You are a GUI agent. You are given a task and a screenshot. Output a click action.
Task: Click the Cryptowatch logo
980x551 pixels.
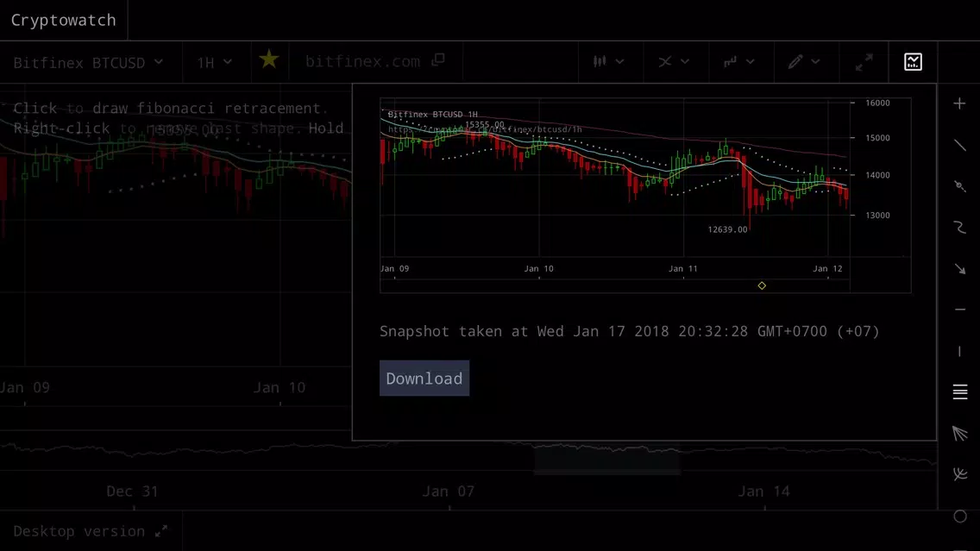tap(64, 20)
